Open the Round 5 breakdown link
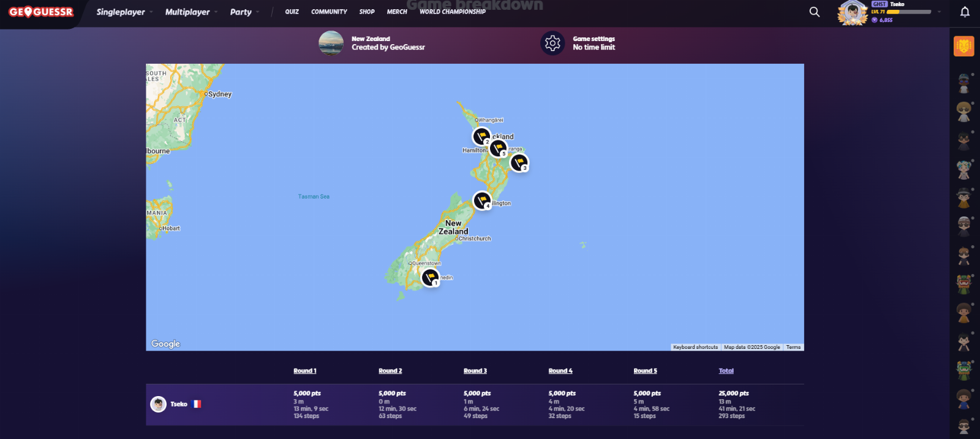The height and width of the screenshot is (439, 980). 645,371
